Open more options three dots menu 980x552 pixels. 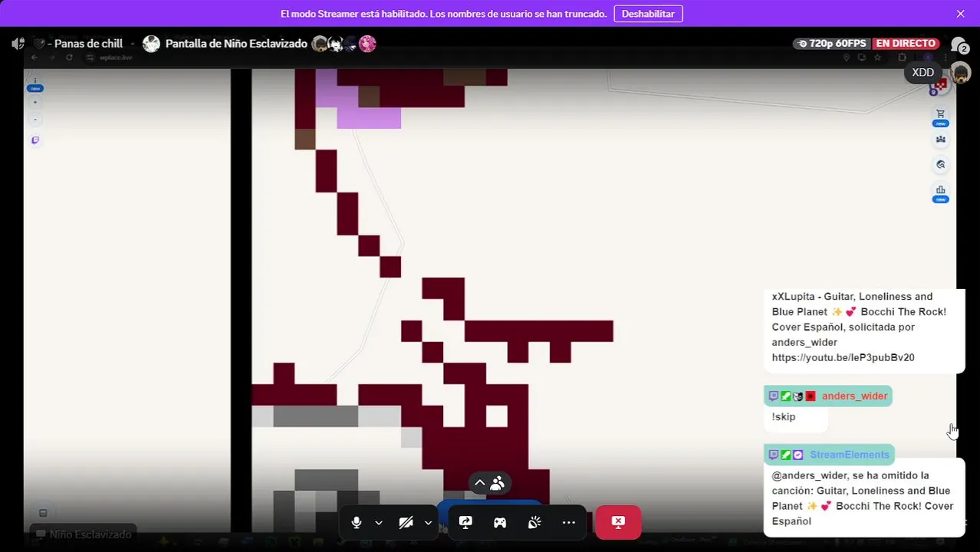pyautogui.click(x=568, y=523)
